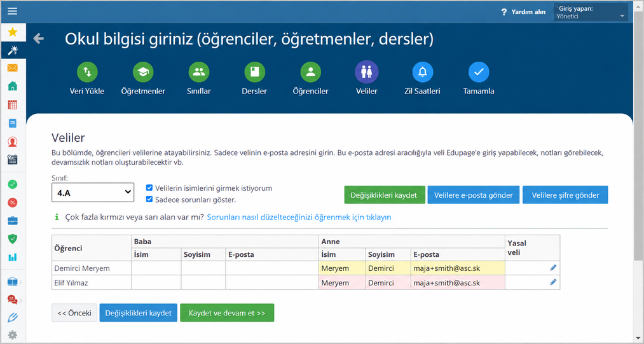This screenshot has height=344, width=644.
Task: Expand the 'Giriş yapan: Yönetici' user dropdown
Action: 591,12
